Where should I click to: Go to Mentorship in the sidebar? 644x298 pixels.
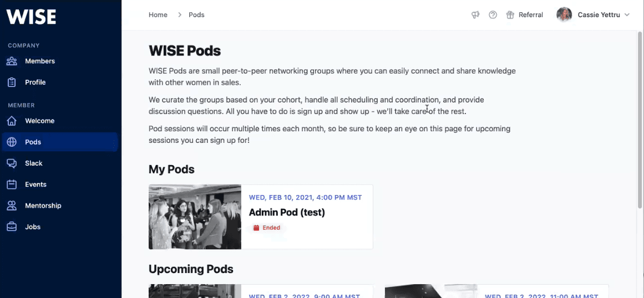[x=43, y=205]
